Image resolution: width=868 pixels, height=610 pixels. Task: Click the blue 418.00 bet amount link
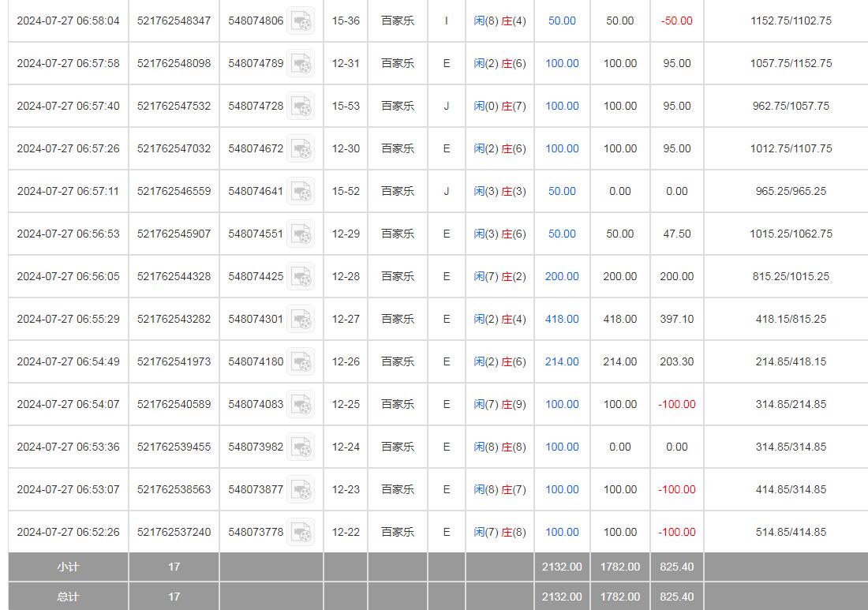pos(562,319)
